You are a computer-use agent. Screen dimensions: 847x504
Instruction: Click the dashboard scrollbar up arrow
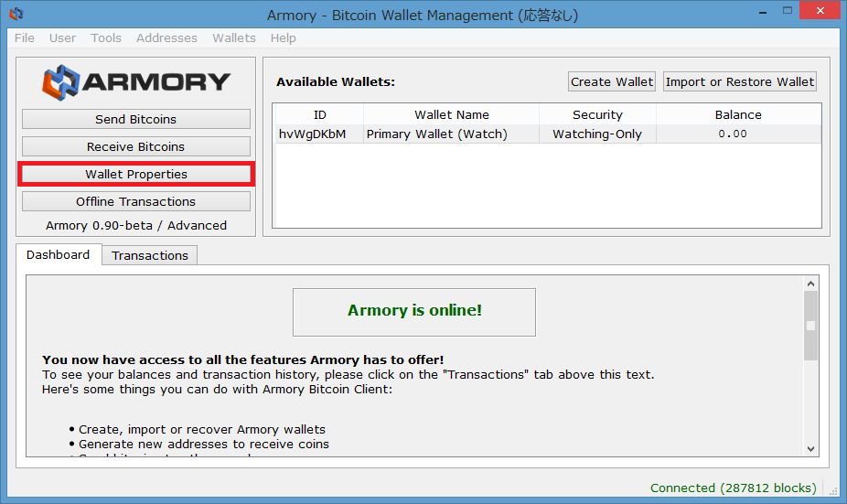point(810,284)
